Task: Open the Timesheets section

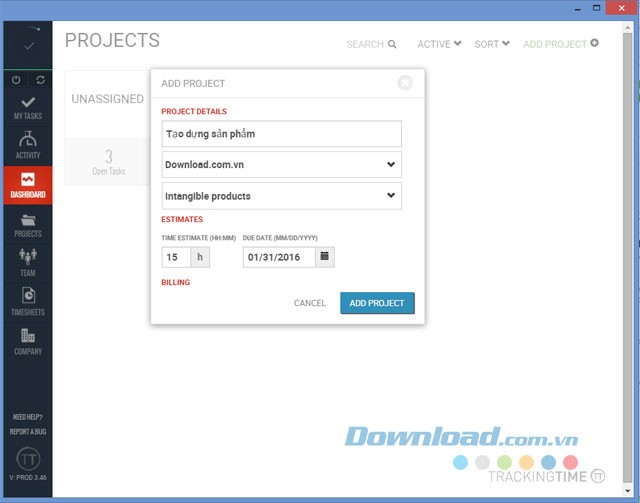Action: click(27, 302)
